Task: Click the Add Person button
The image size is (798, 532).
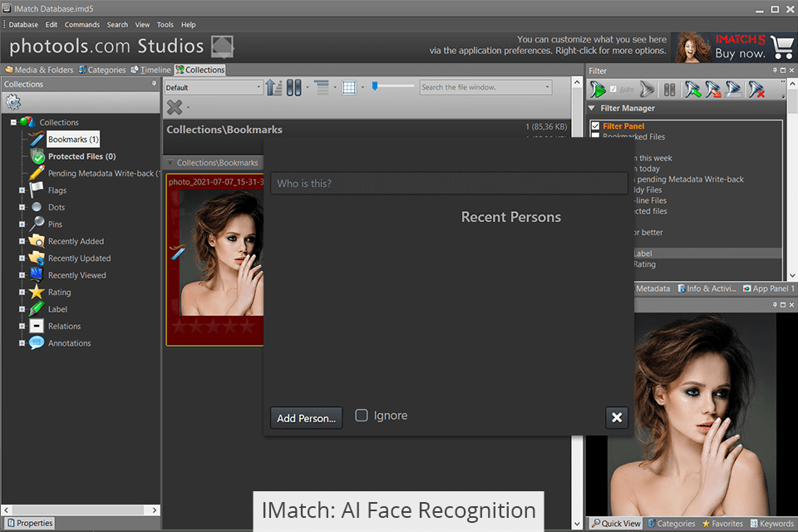Action: pos(306,418)
